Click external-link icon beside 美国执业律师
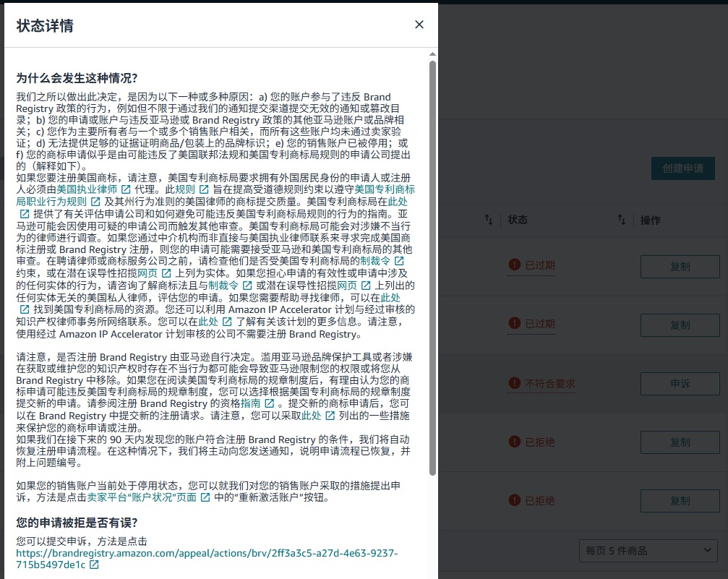Image resolution: width=728 pixels, height=579 pixels. pyautogui.click(x=126, y=189)
